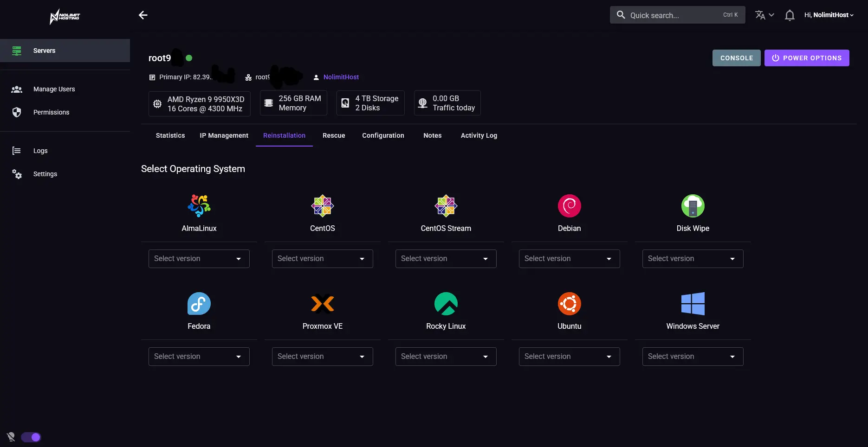Open the Notes tab

(x=433, y=135)
